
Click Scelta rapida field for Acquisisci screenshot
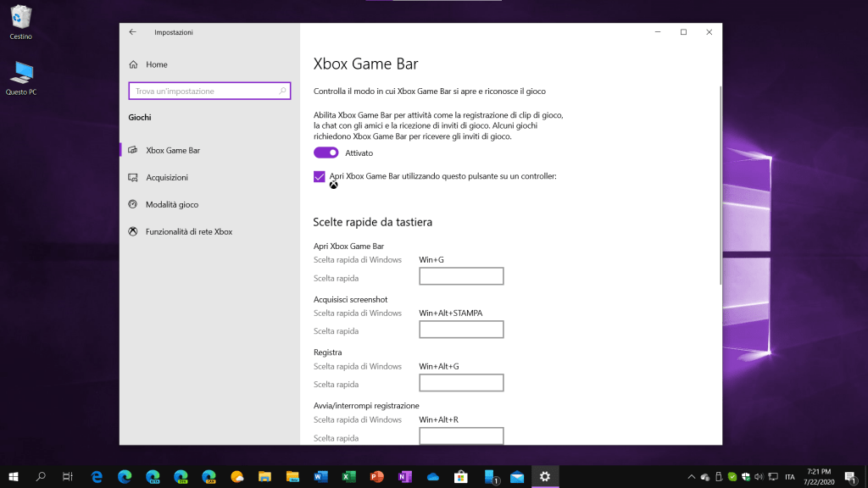tap(461, 330)
